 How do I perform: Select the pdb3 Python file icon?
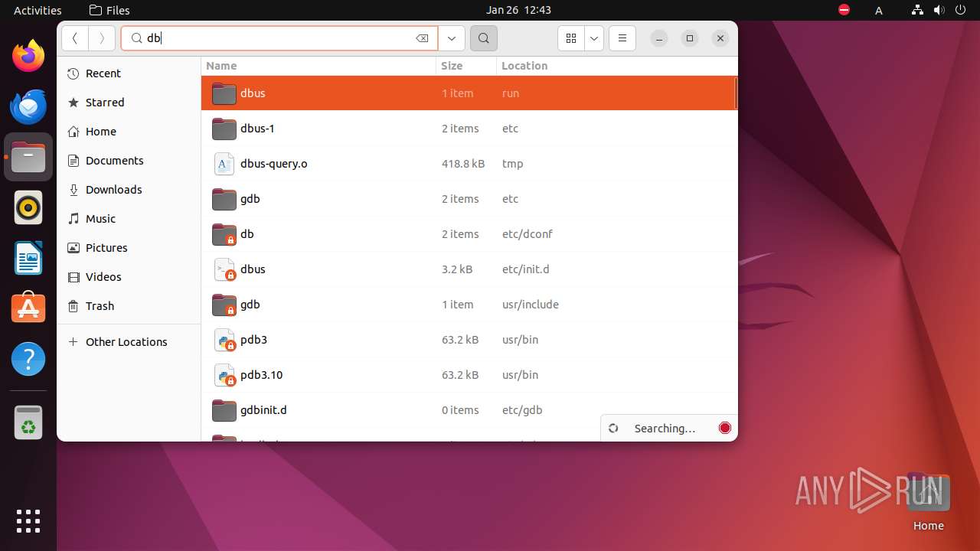point(224,340)
